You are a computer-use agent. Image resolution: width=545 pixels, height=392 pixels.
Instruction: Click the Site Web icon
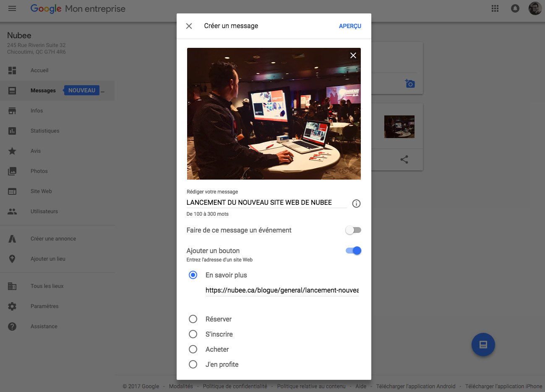[x=12, y=191]
